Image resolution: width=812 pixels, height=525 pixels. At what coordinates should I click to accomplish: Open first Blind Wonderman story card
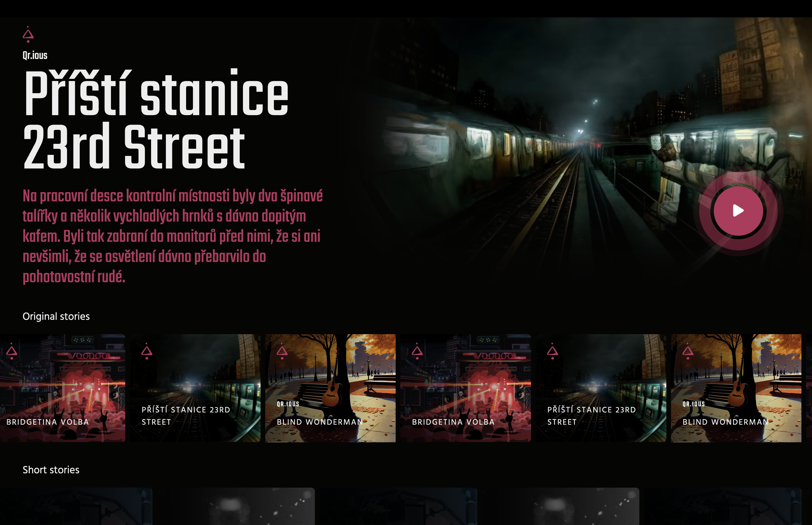click(330, 388)
